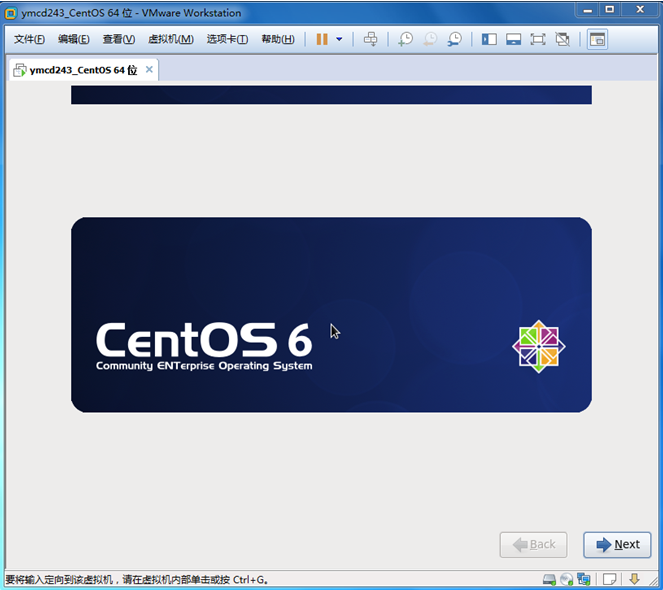Pause the virtual machine with the orange pause icon
The image size is (663, 590).
click(322, 39)
